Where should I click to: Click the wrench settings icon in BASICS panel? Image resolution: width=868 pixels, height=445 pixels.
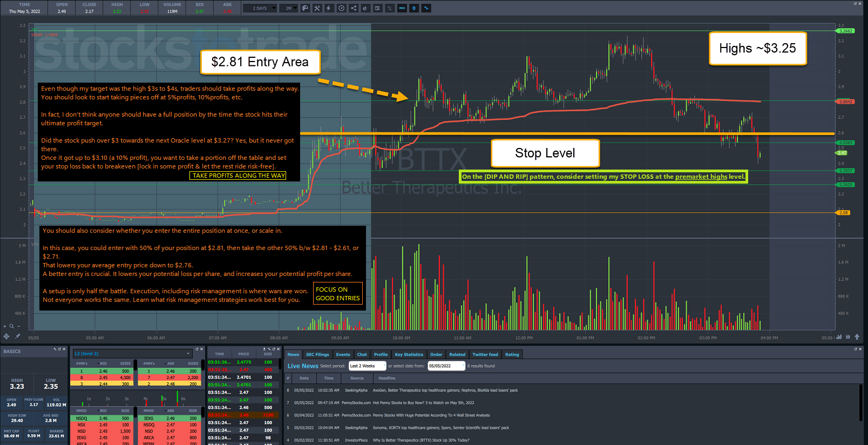click(55, 349)
